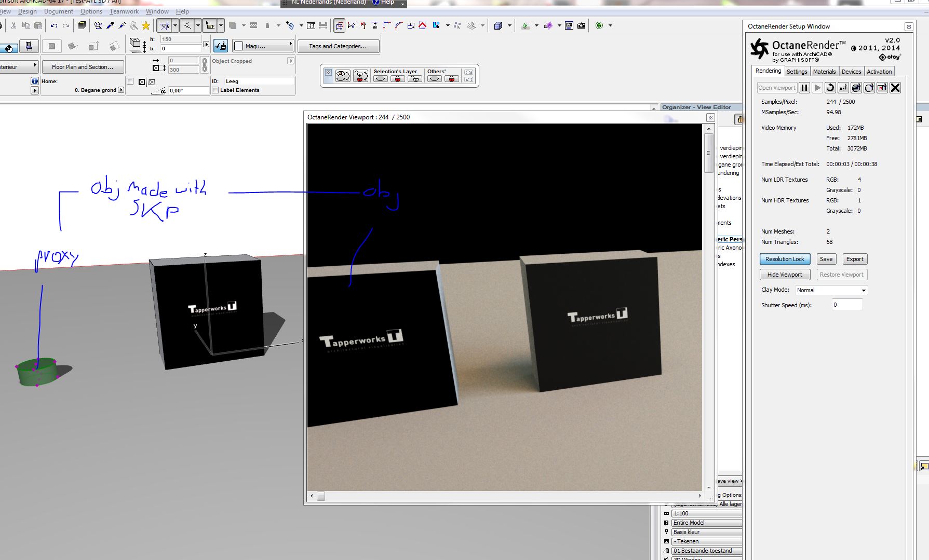929x560 pixels.
Task: Click the Tags and Categories... button
Action: pos(338,46)
